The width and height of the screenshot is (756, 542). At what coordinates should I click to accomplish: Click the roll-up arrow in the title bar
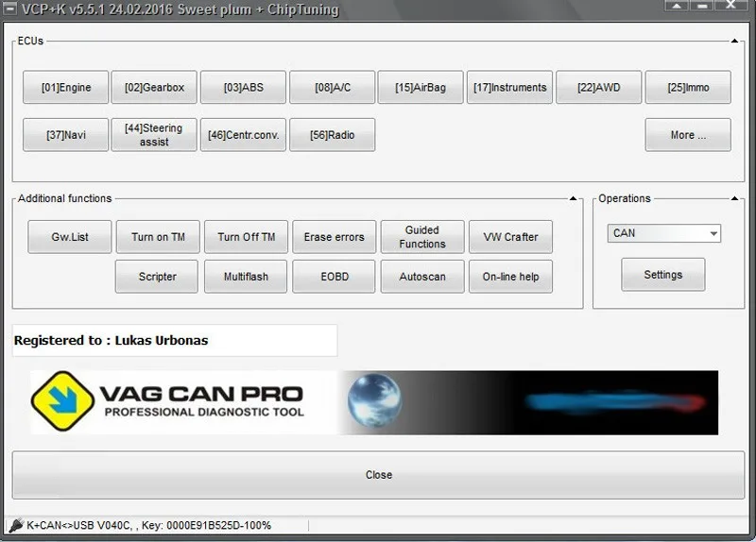677,6
